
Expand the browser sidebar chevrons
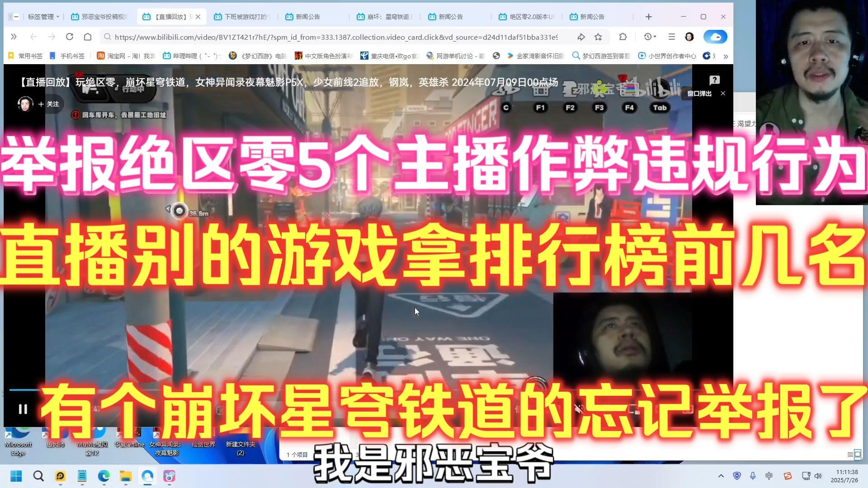coord(14,37)
